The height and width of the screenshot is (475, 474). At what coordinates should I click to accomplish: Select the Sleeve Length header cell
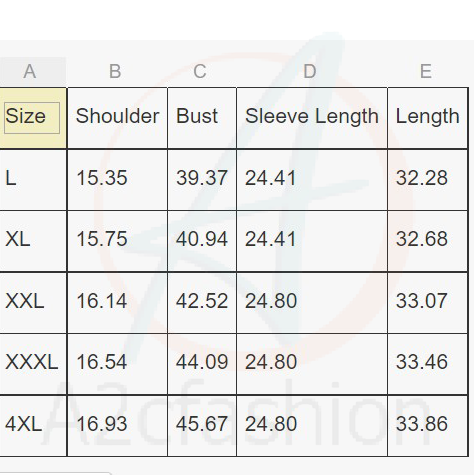pos(312,118)
